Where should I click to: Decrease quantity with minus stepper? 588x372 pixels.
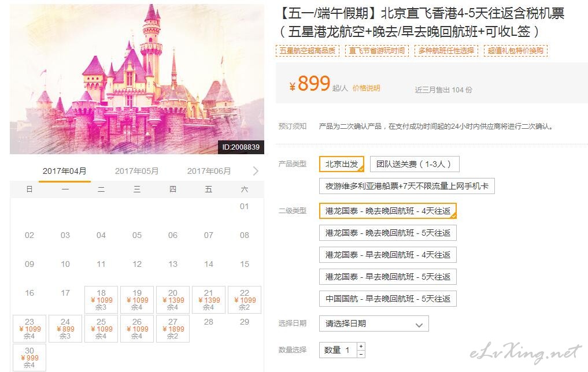coord(361,354)
